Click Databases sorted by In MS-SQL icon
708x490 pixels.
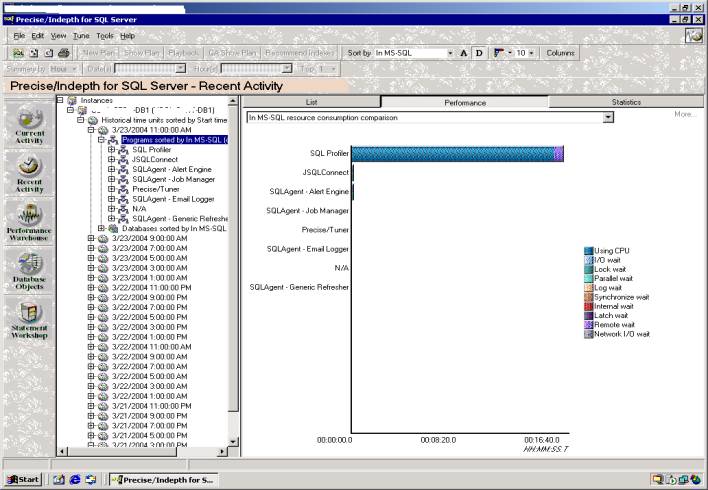(x=113, y=229)
